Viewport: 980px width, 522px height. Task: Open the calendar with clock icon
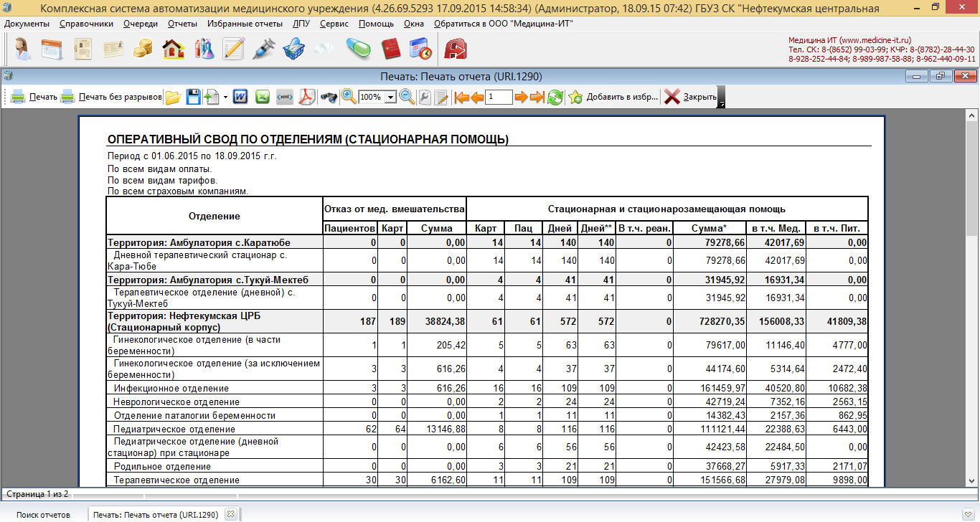click(420, 49)
